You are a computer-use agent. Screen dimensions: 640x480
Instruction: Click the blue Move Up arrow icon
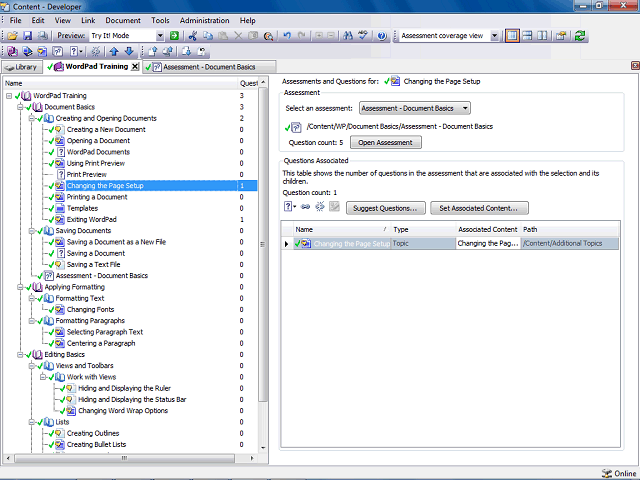point(114,51)
